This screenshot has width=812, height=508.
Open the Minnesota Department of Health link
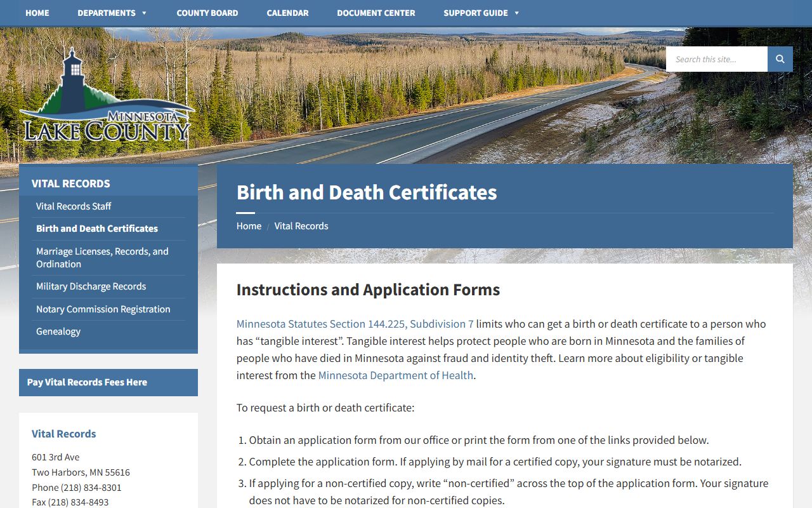point(396,375)
